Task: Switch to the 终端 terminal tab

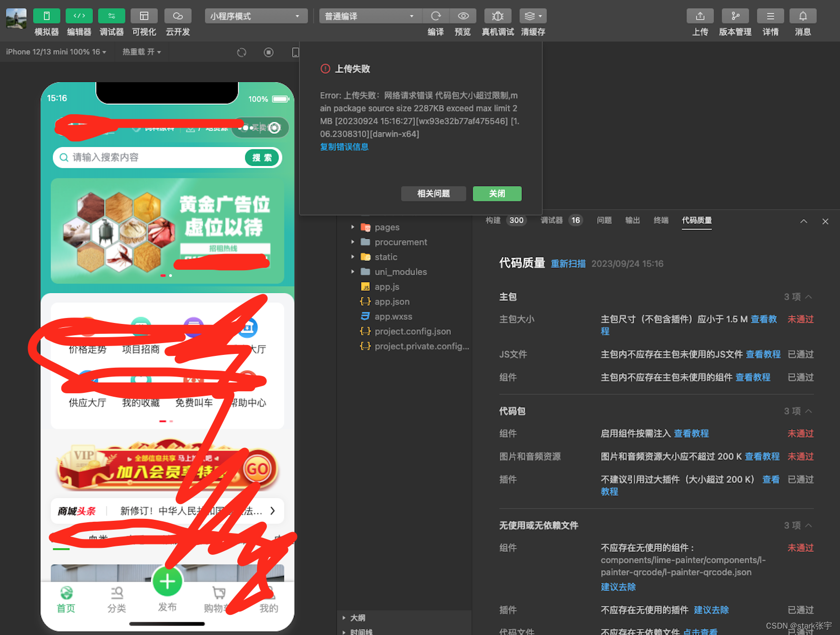Action: 661,221
